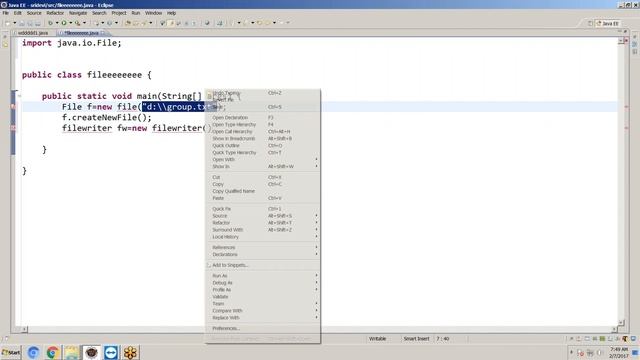Open the Source menu in menu bar
This screenshot has height=360, width=640.
coord(34,13)
